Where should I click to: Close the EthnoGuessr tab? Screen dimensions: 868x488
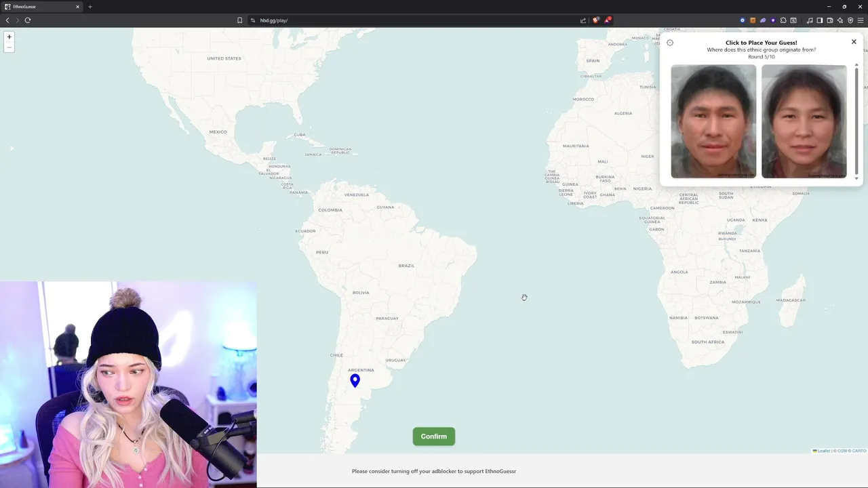pos(77,7)
